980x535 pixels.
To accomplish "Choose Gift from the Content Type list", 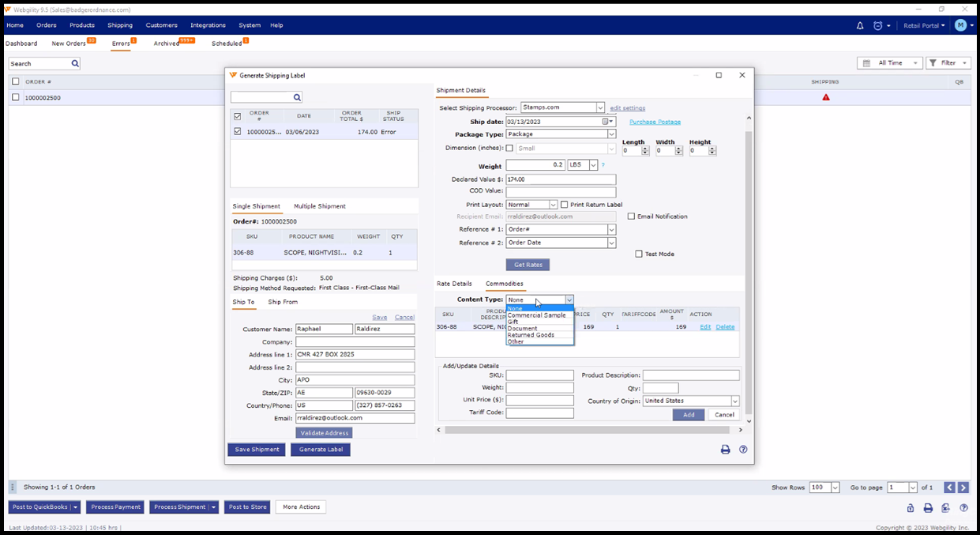I will coord(513,322).
